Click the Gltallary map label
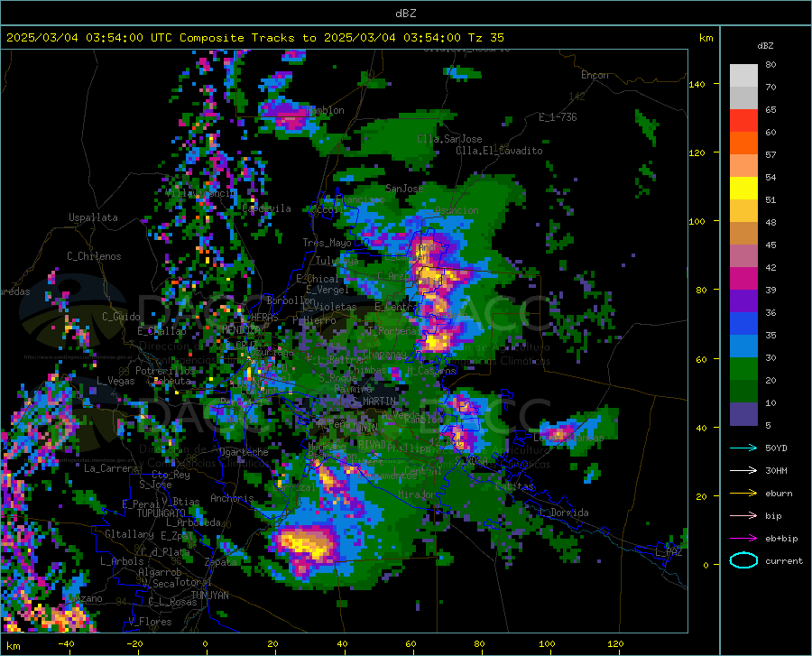Screen dimensions: 812x656 [x=129, y=534]
